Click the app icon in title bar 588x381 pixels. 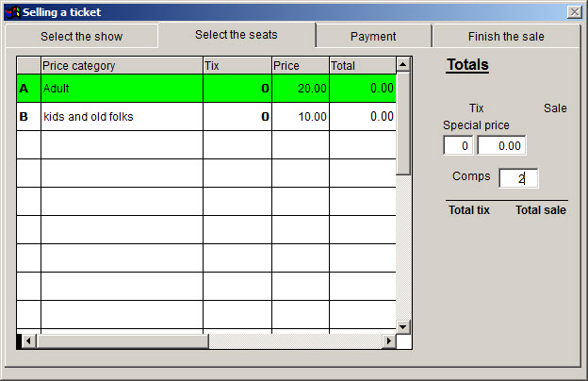coord(12,12)
